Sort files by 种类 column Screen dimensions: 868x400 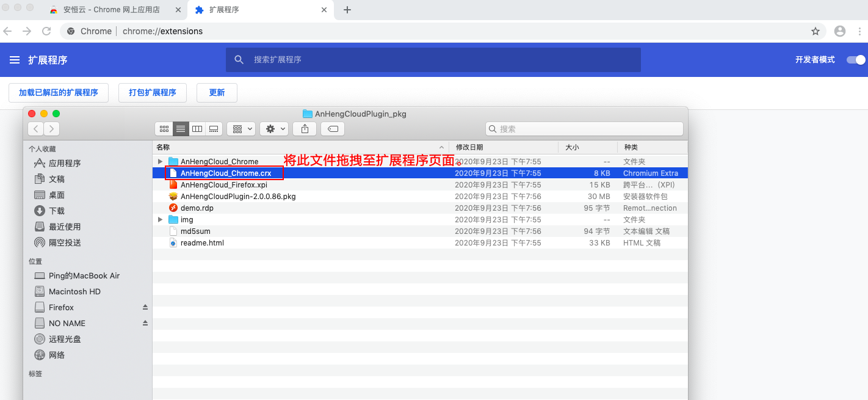point(652,147)
